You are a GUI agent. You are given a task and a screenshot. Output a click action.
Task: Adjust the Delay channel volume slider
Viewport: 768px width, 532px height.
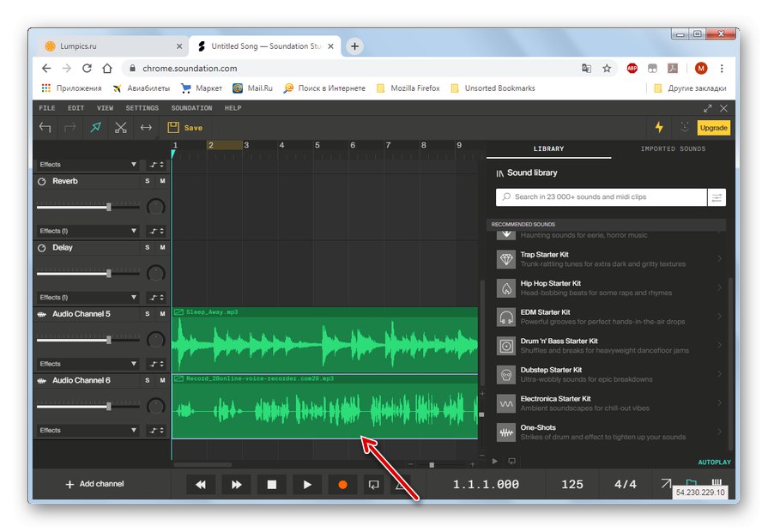point(108,273)
